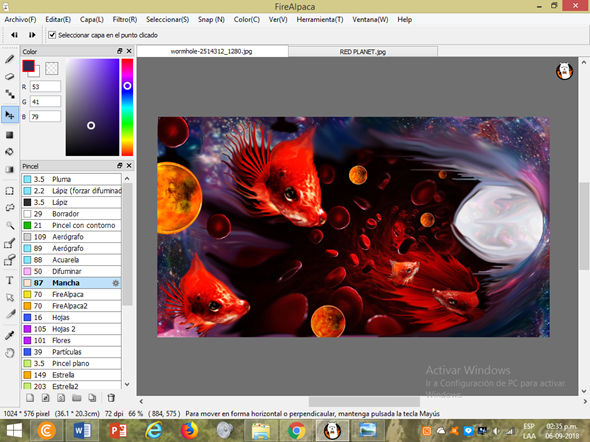Image resolution: width=590 pixels, height=442 pixels.
Task: Switch to the wormhole-2514312_1280.jpg tab
Action: tap(212, 52)
